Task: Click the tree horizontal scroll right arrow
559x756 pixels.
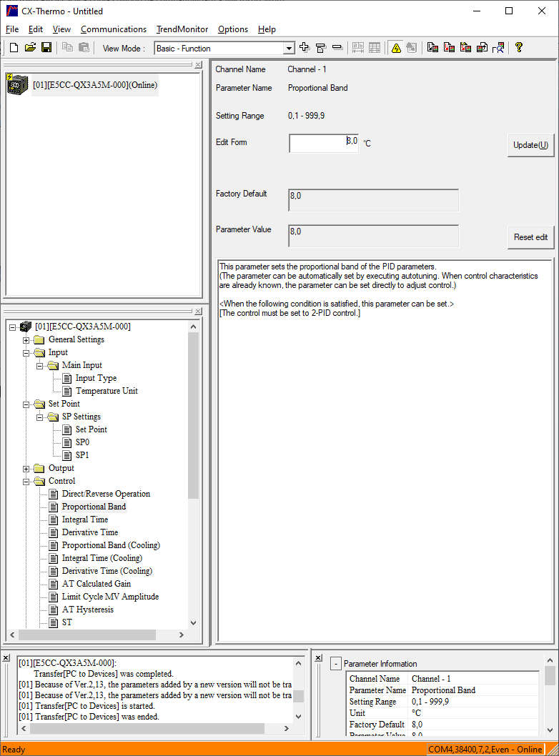Action: tap(182, 635)
